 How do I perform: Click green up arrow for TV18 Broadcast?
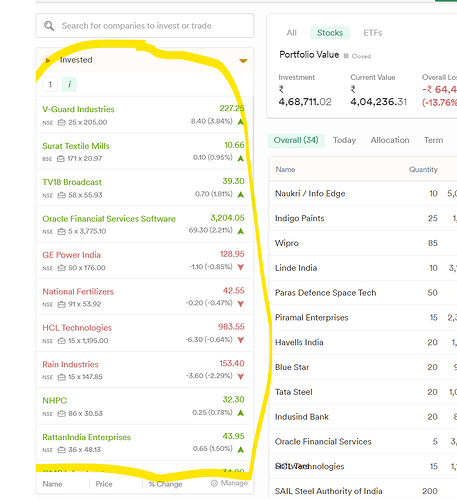[240, 195]
